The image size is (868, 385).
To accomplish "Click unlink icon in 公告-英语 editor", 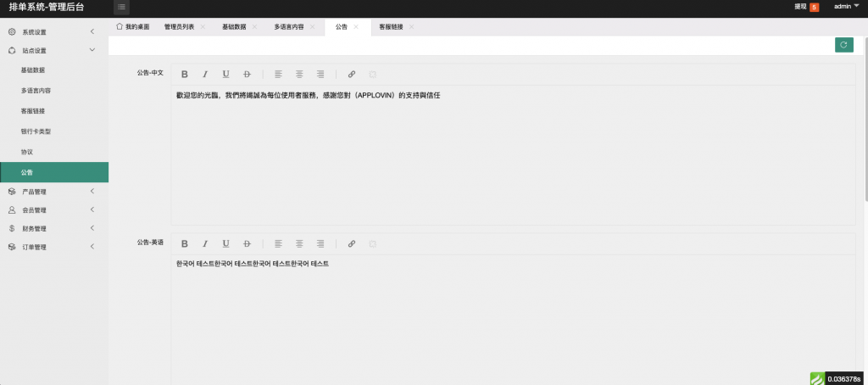I will (373, 243).
